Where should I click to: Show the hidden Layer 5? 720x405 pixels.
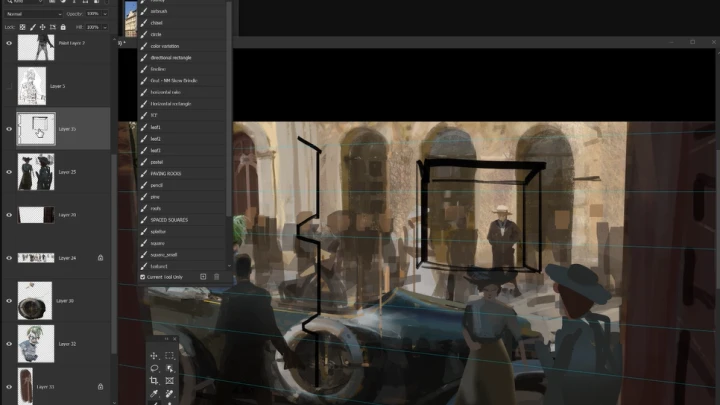(x=9, y=86)
